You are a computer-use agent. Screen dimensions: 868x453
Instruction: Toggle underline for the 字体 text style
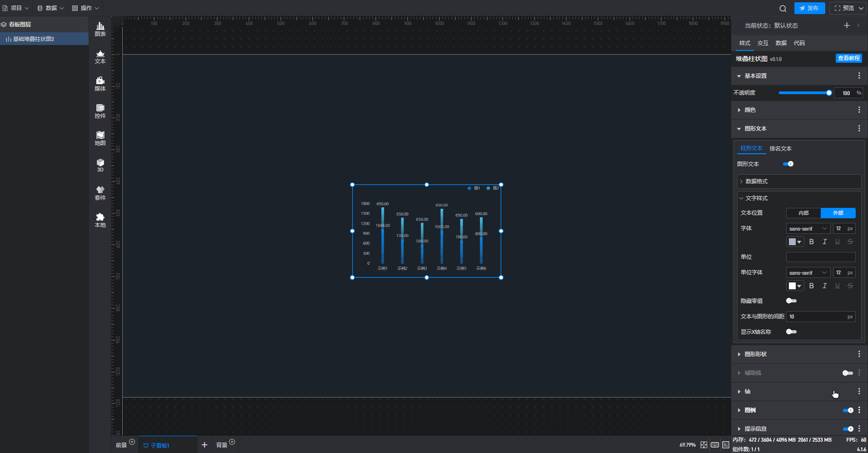point(837,242)
